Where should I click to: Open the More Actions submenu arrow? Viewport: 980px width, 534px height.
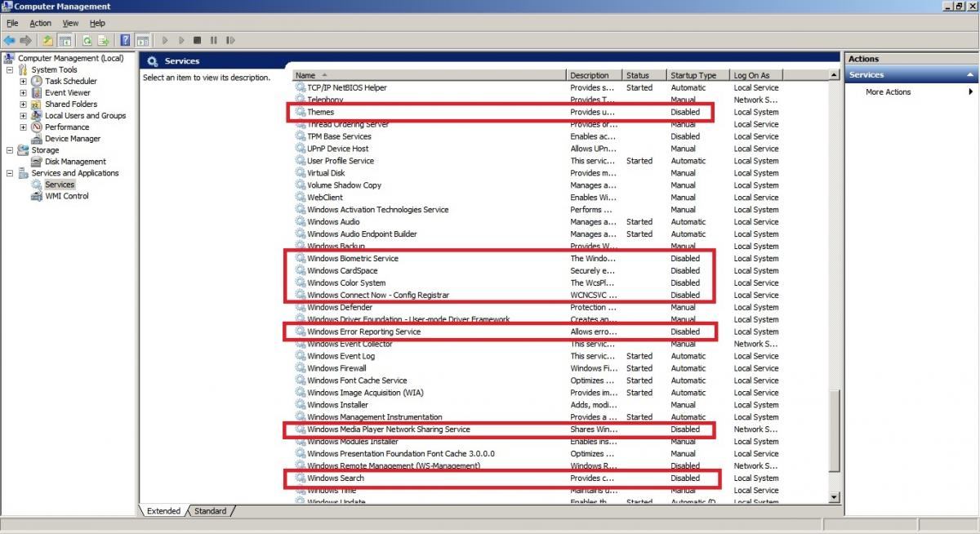coord(971,92)
